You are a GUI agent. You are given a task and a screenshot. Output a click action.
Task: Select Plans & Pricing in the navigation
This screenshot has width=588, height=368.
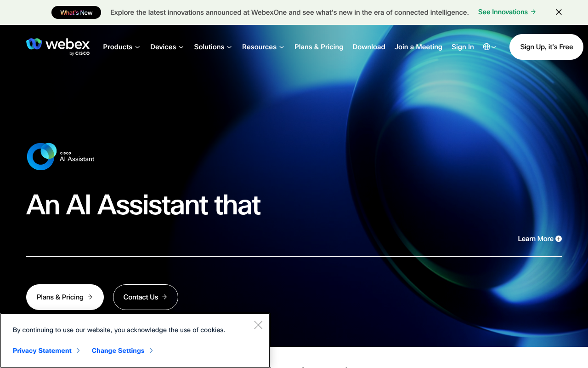319,46
